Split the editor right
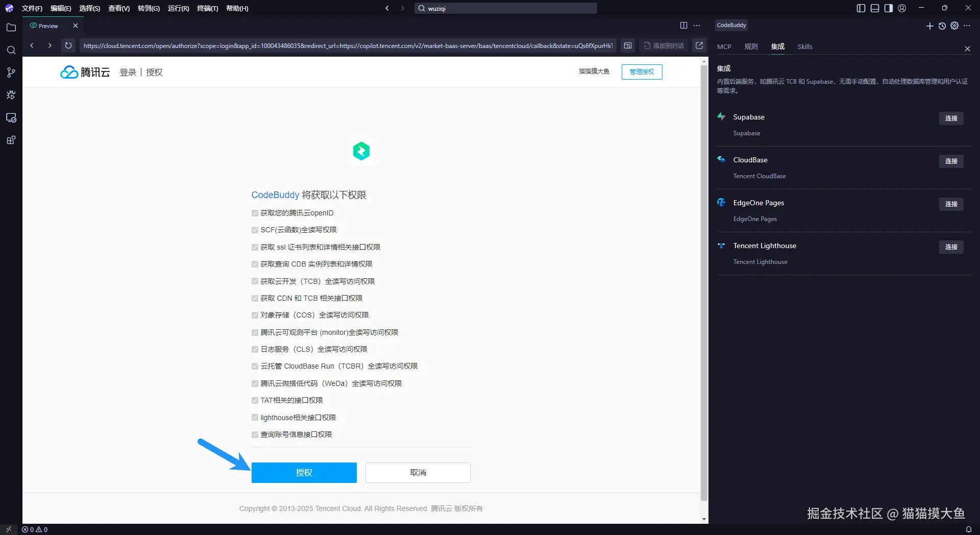Screen dimensions: 980x535 click(x=683, y=26)
